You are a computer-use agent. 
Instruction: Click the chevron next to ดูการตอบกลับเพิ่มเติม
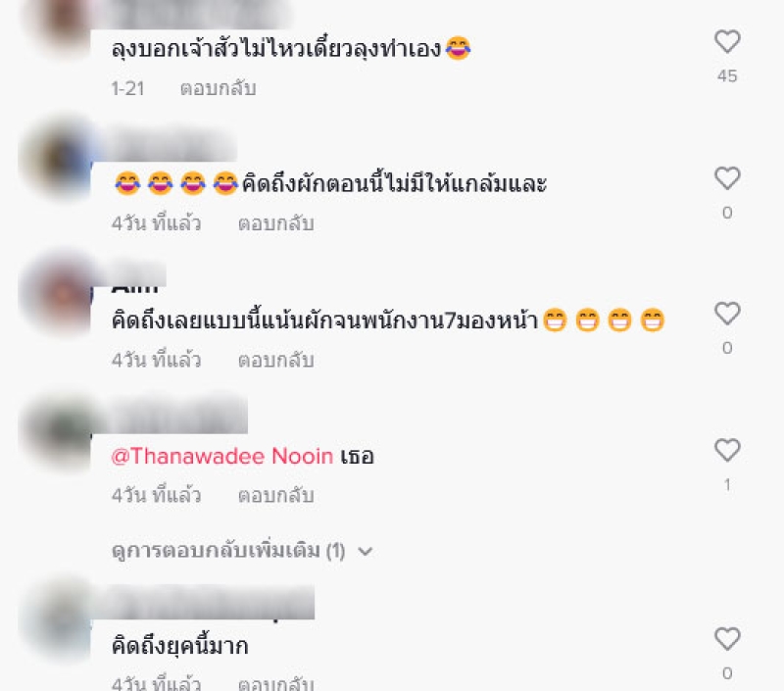(x=366, y=552)
